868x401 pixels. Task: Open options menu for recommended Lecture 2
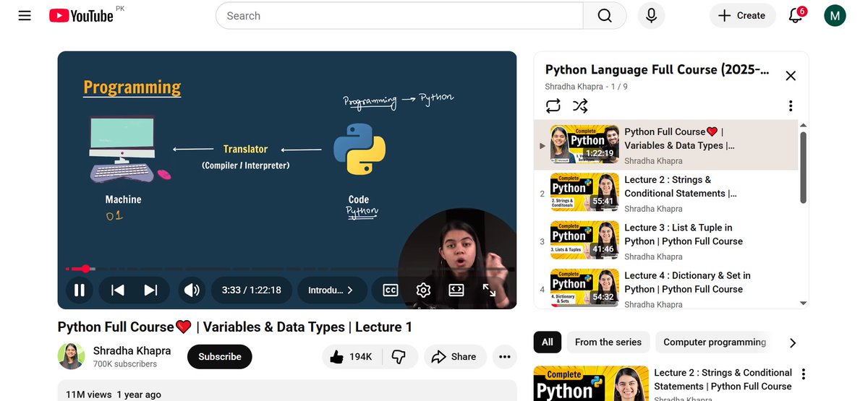pyautogui.click(x=803, y=374)
